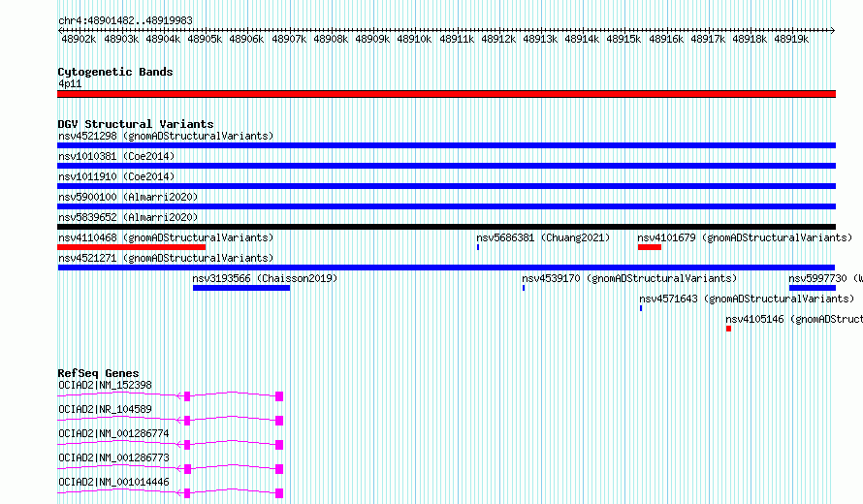The width and height of the screenshot is (863, 504).
Task: Open transcript OCIAD2|NR_104589 label
Action: [105, 409]
